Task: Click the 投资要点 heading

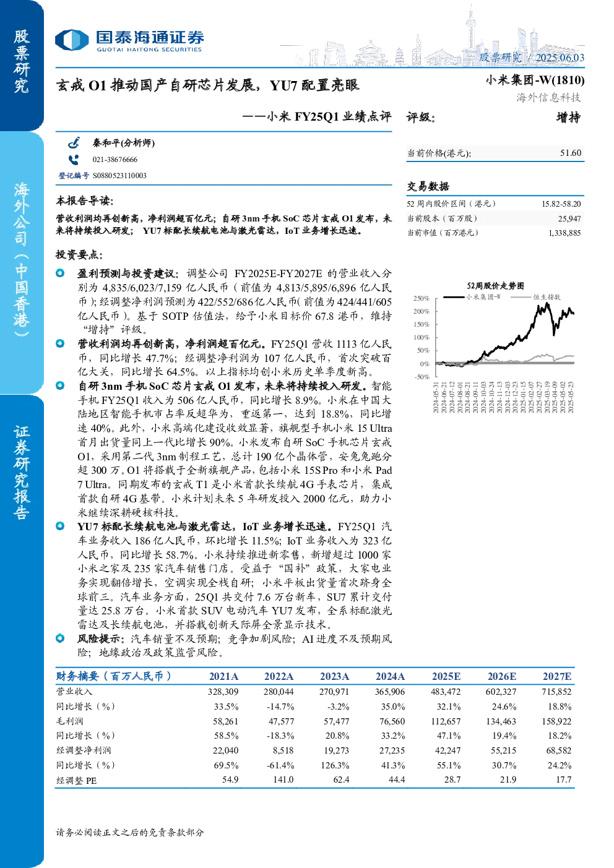Action: (x=79, y=255)
